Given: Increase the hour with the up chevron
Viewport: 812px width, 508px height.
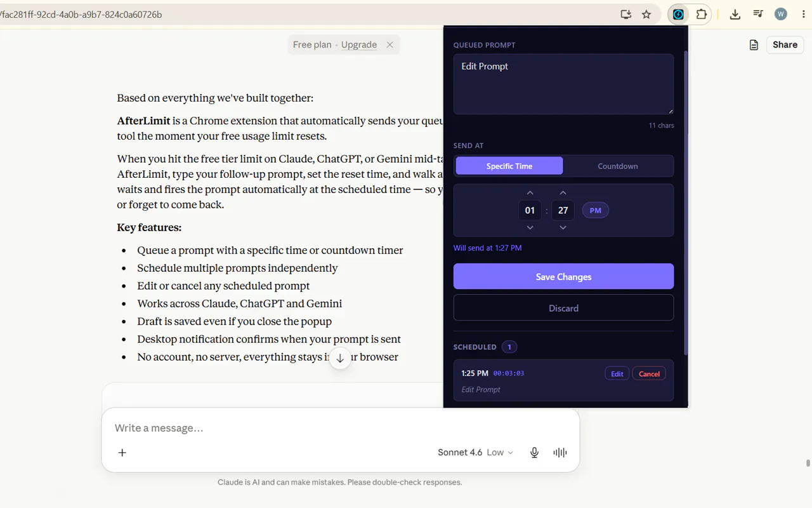Looking at the screenshot, I should pyautogui.click(x=530, y=193).
